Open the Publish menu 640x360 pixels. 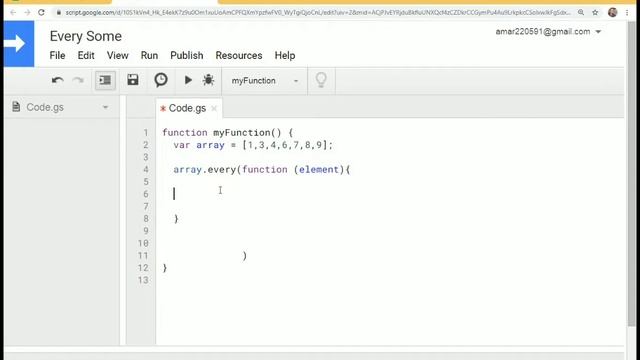(x=187, y=56)
